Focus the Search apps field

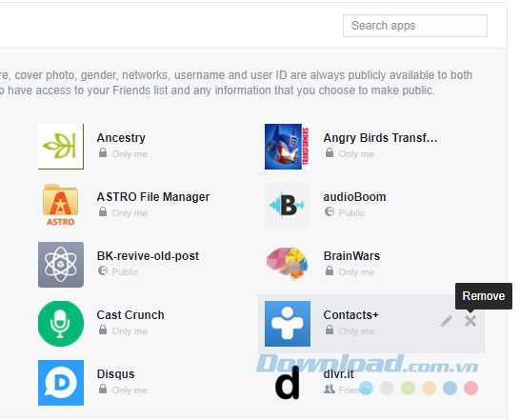pos(415,26)
